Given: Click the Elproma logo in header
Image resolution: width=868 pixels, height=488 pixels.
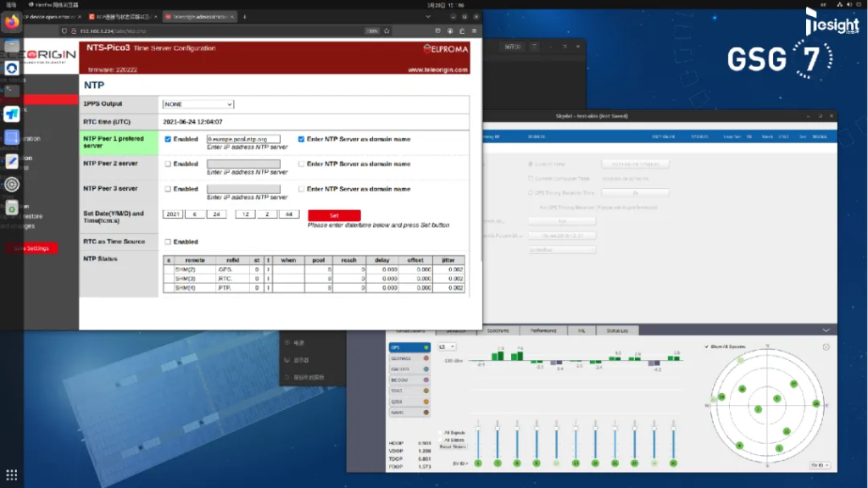Looking at the screenshot, I should click(446, 48).
